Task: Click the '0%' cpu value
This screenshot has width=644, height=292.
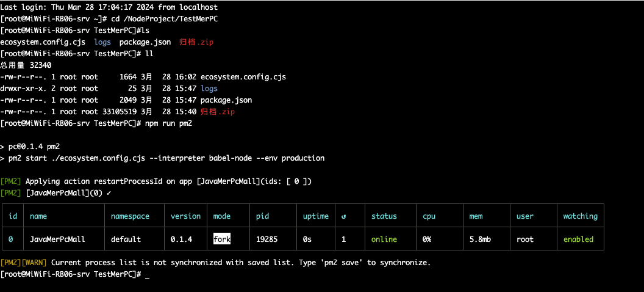Action: click(x=427, y=239)
